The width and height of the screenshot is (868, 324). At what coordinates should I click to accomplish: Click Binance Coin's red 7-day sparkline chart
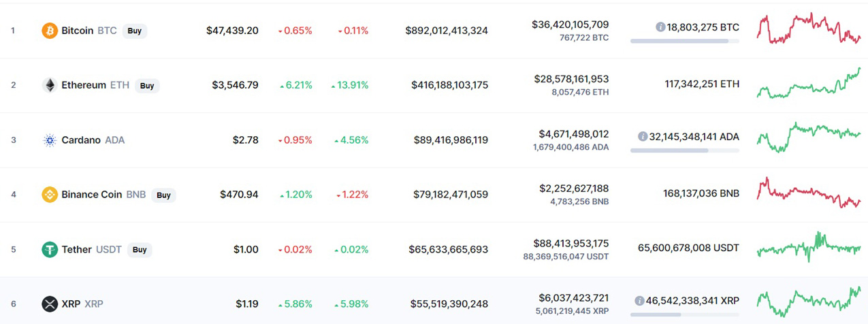pyautogui.click(x=809, y=193)
